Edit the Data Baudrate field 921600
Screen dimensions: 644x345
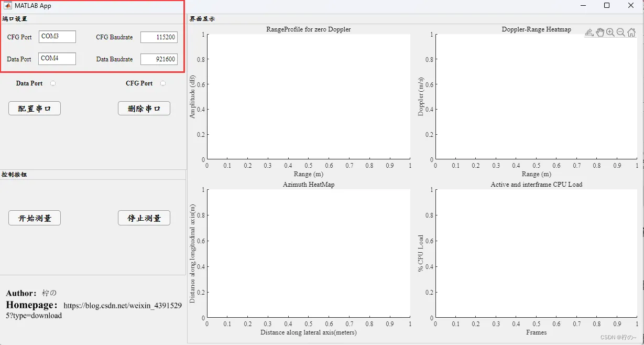[159, 59]
